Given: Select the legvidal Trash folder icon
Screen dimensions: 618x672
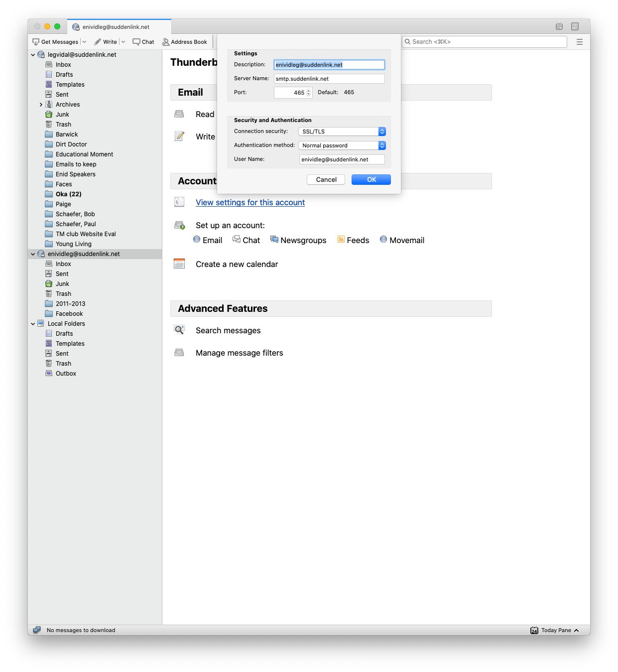Looking at the screenshot, I should [x=49, y=124].
